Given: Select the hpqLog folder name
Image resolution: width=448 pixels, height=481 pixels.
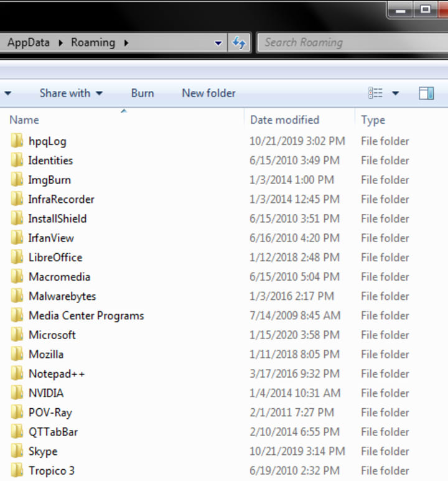Looking at the screenshot, I should (47, 141).
